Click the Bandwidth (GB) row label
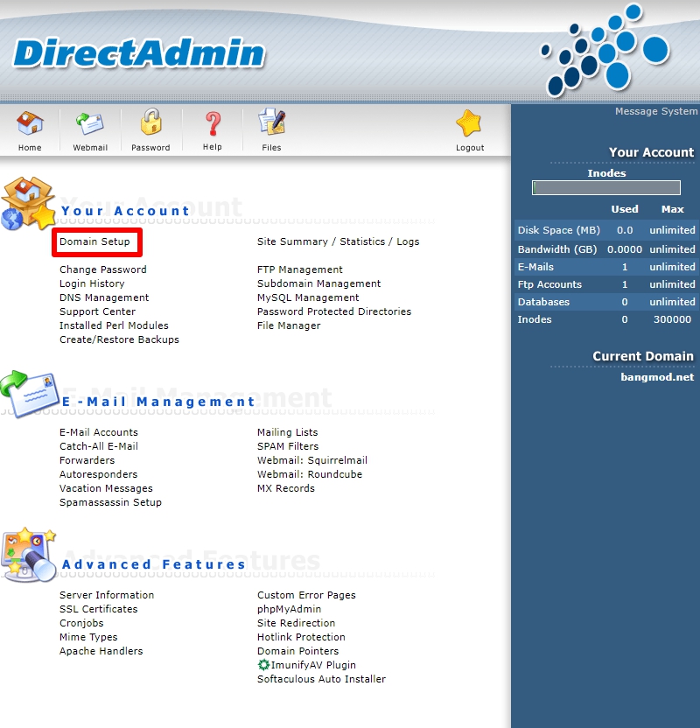700x728 pixels. pyautogui.click(x=557, y=248)
